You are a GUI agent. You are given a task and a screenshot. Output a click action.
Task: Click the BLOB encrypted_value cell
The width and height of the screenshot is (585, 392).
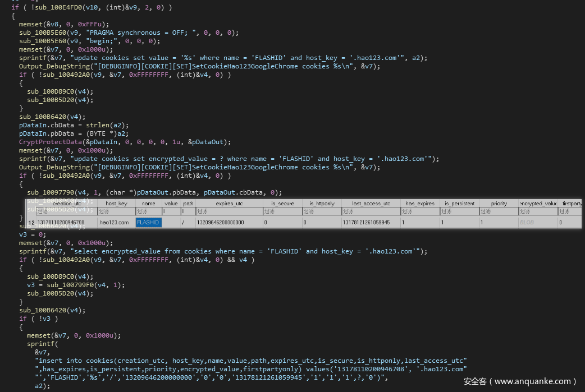pos(527,223)
